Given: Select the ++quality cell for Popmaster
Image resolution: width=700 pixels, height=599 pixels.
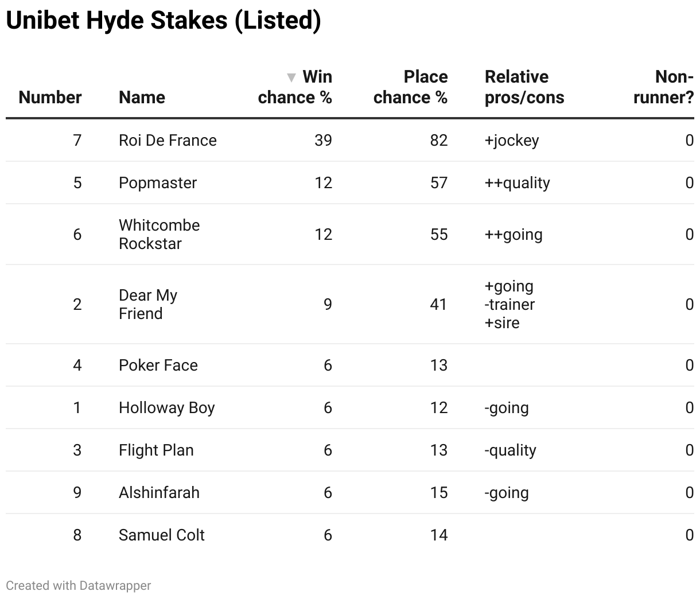Looking at the screenshot, I should (517, 182).
